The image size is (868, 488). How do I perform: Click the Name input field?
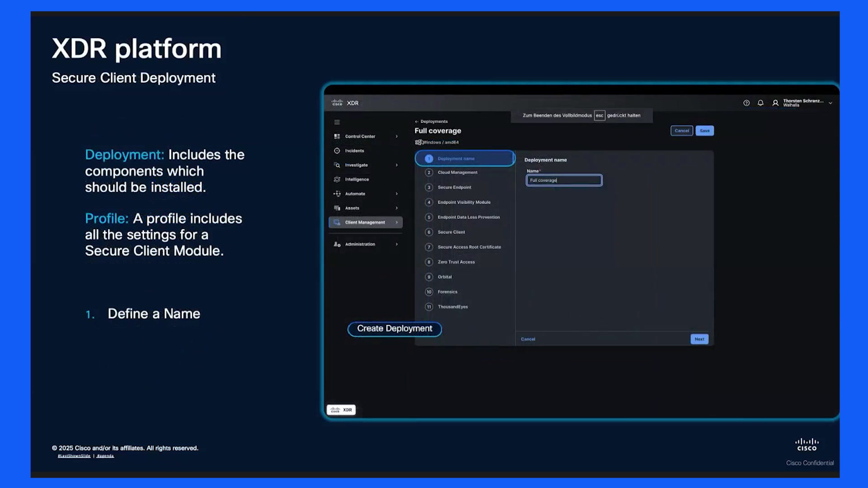point(564,180)
